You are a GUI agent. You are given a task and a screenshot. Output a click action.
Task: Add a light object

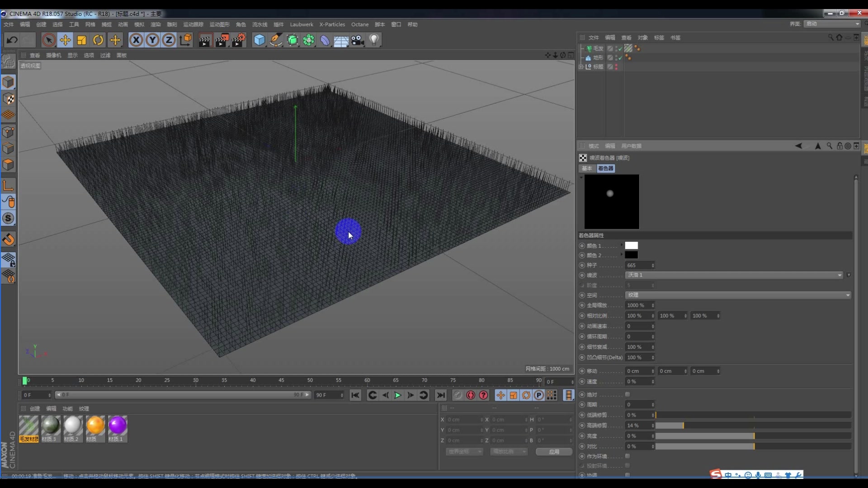coord(374,40)
